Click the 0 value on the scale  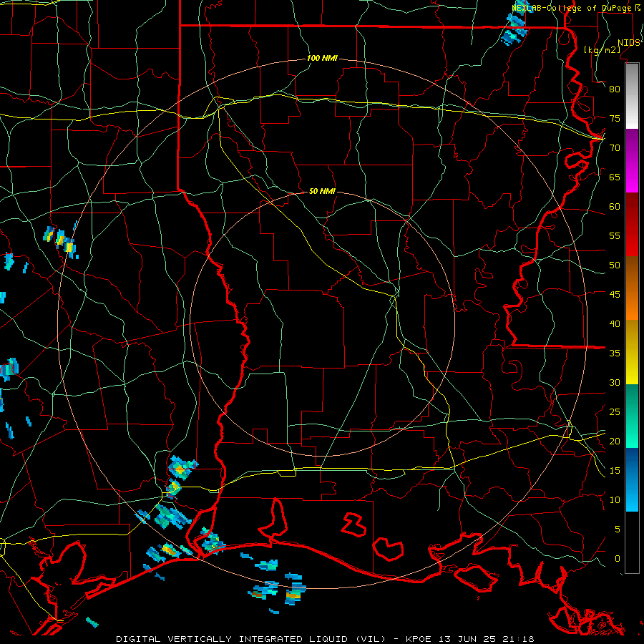point(618,559)
